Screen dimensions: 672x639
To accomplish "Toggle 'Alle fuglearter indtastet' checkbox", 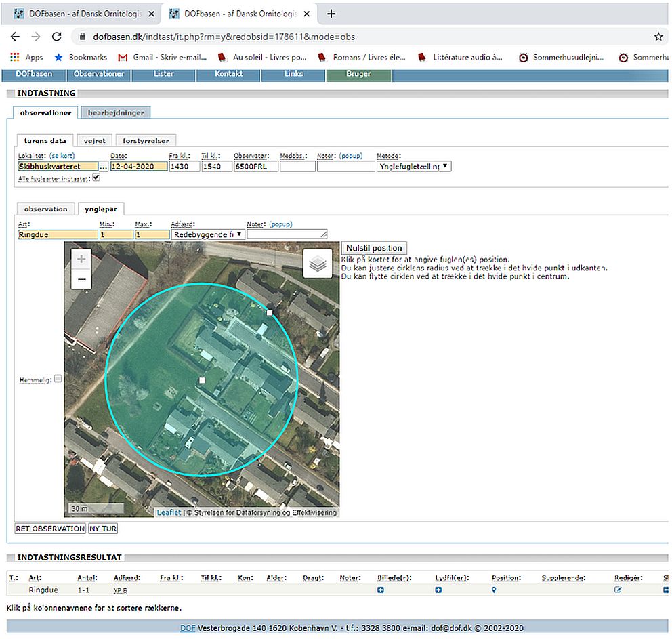I will click(x=96, y=178).
